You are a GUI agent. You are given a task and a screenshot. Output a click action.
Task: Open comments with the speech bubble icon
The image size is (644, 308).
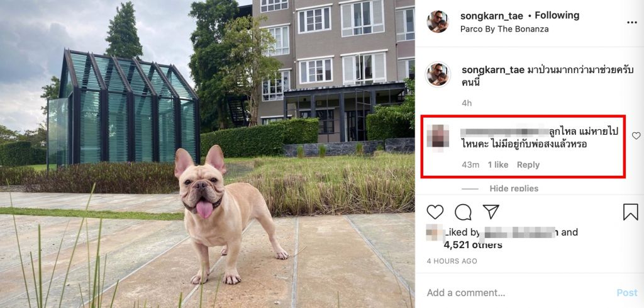pos(463,212)
